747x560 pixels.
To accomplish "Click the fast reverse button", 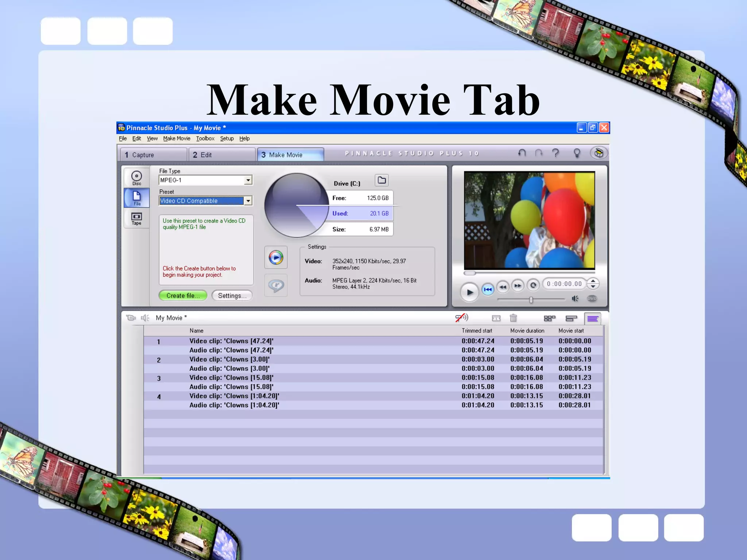I will pyautogui.click(x=503, y=287).
